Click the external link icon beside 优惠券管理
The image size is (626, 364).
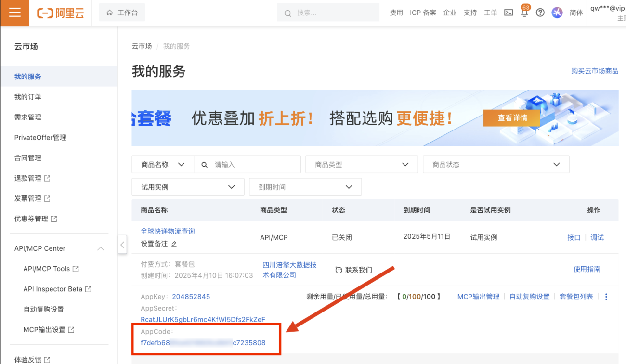54,219
